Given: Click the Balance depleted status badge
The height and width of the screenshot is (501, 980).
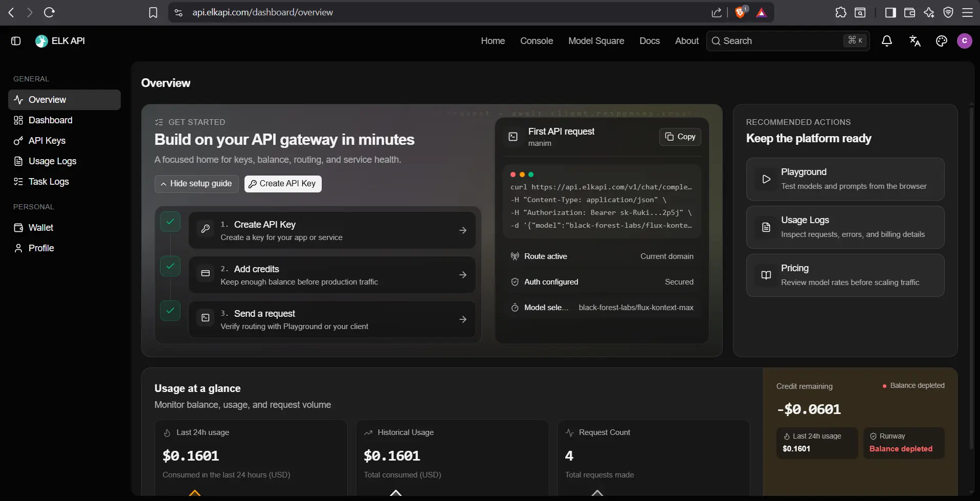Looking at the screenshot, I should (914, 386).
